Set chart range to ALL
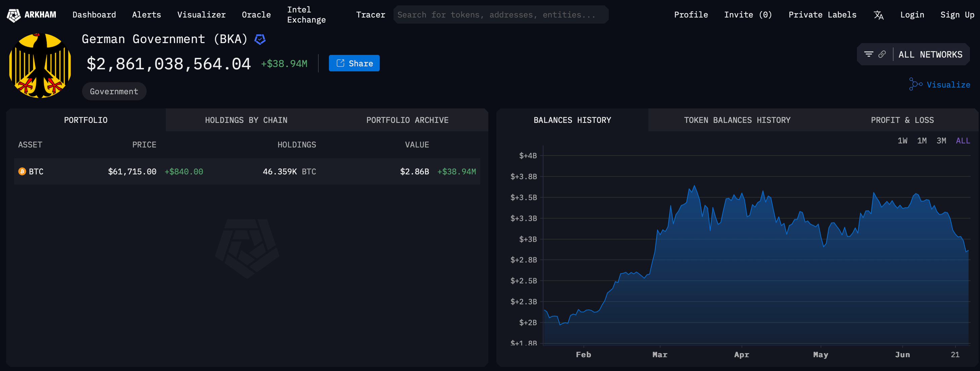Screen dimensions: 980x371 coord(963,140)
